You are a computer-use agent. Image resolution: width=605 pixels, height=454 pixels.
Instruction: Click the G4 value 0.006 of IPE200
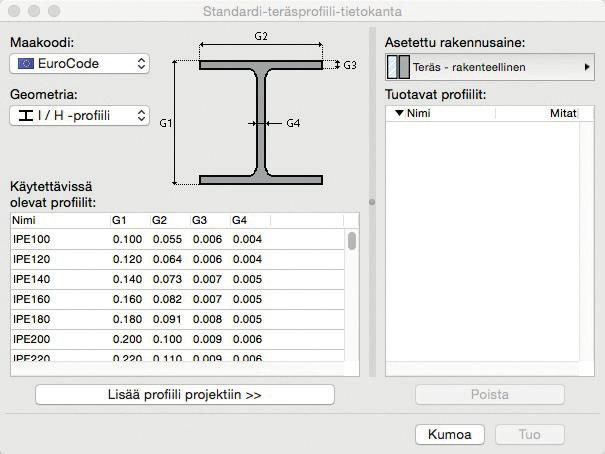pos(247,339)
